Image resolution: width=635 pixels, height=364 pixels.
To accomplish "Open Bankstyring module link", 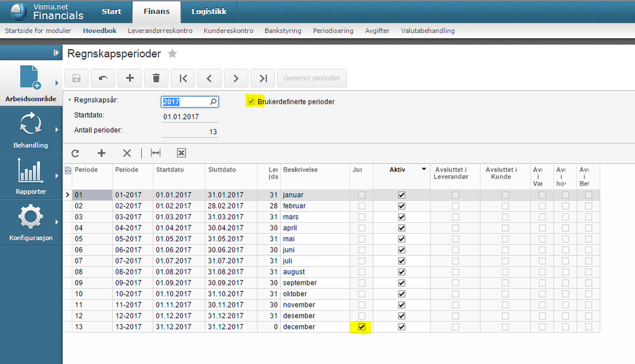I will (283, 30).
